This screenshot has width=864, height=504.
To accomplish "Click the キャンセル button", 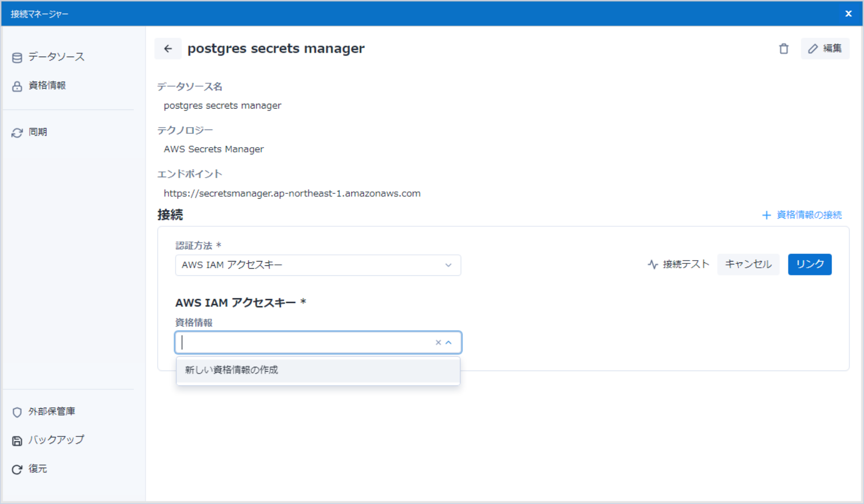I will tap(748, 264).
